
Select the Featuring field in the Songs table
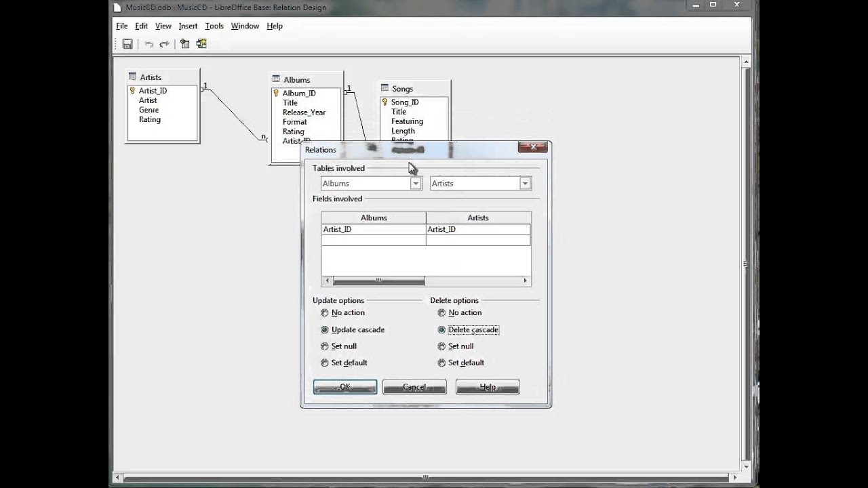point(407,121)
